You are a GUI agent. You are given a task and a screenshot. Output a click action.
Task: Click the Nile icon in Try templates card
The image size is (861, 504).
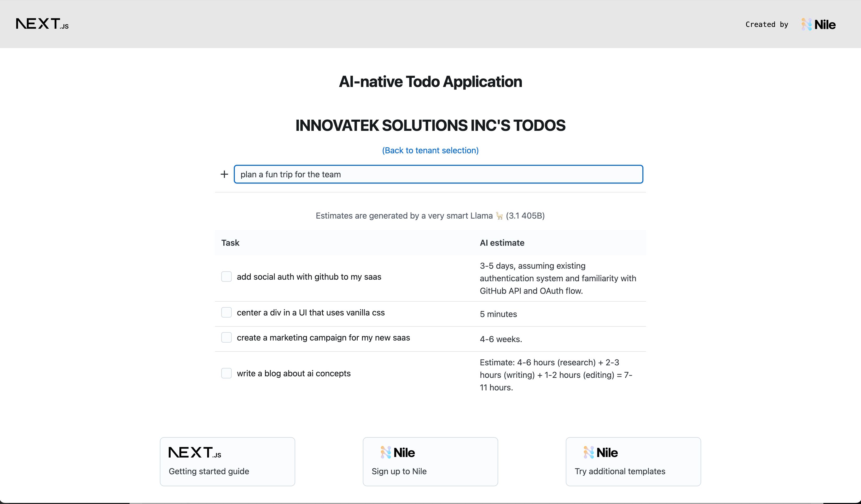(x=589, y=452)
